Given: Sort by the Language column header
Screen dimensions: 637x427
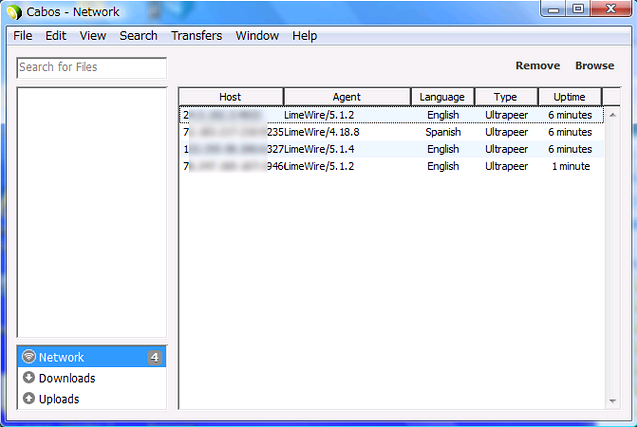Looking at the screenshot, I should pos(442,97).
